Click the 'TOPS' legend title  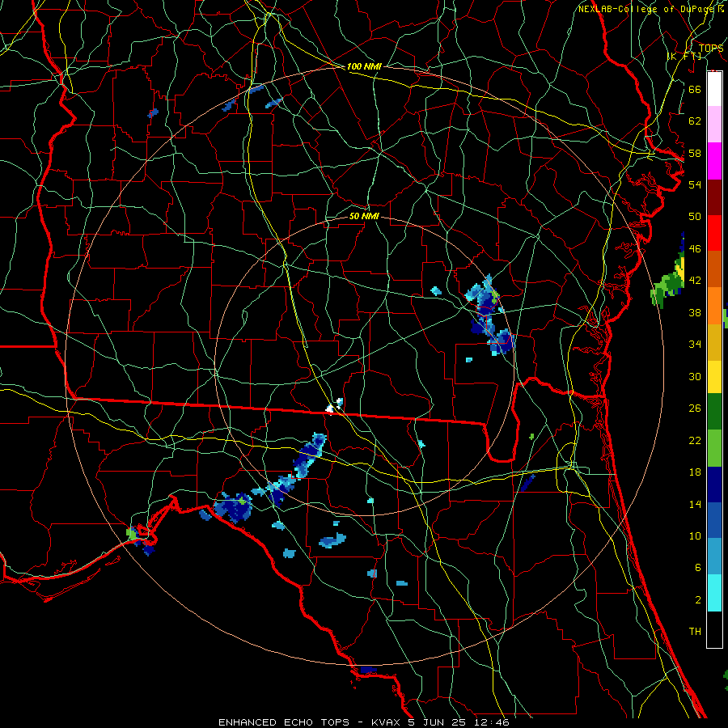711,48
